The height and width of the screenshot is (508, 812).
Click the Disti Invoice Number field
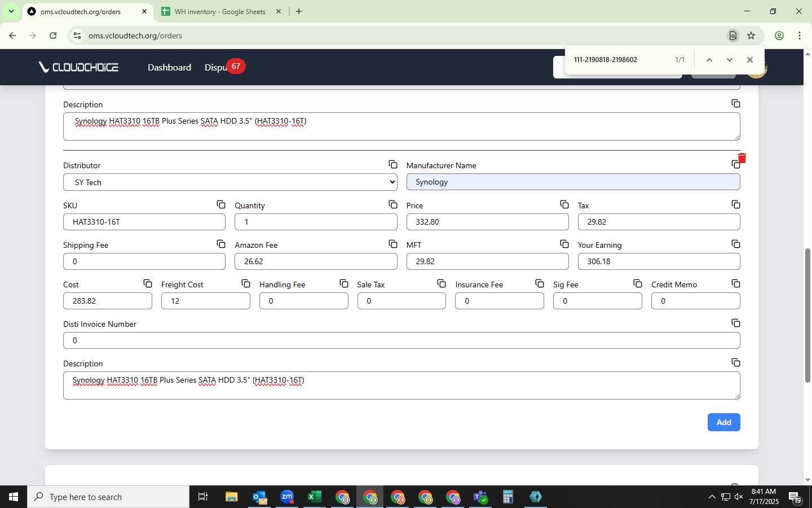(x=401, y=340)
